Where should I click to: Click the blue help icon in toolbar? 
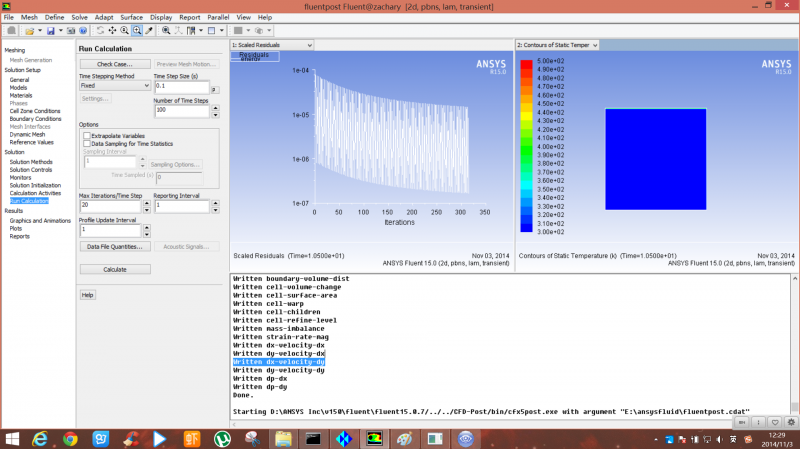[x=81, y=30]
